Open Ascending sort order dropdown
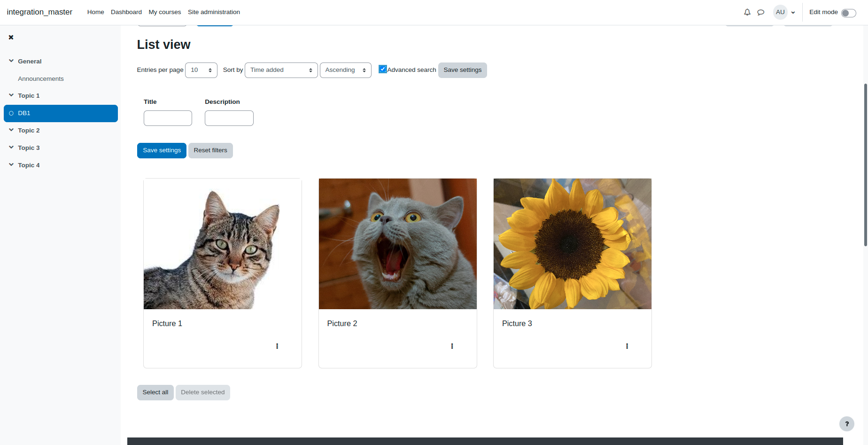Image resolution: width=868 pixels, height=445 pixels. click(x=346, y=70)
